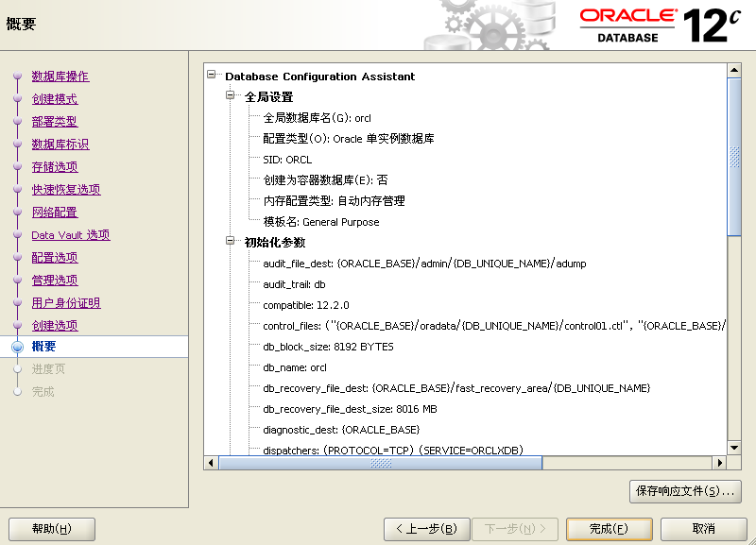Select the SID: ORCL row
The image size is (756, 545).
(287, 160)
